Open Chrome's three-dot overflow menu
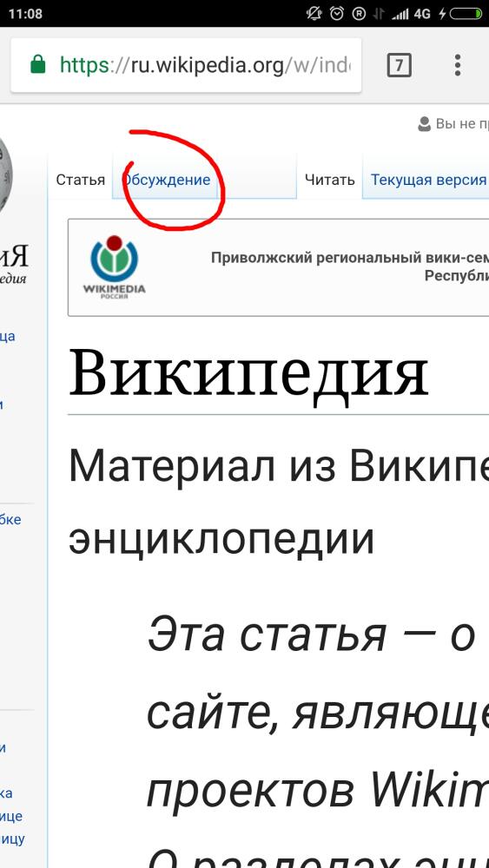This screenshot has width=489, height=868. [458, 65]
